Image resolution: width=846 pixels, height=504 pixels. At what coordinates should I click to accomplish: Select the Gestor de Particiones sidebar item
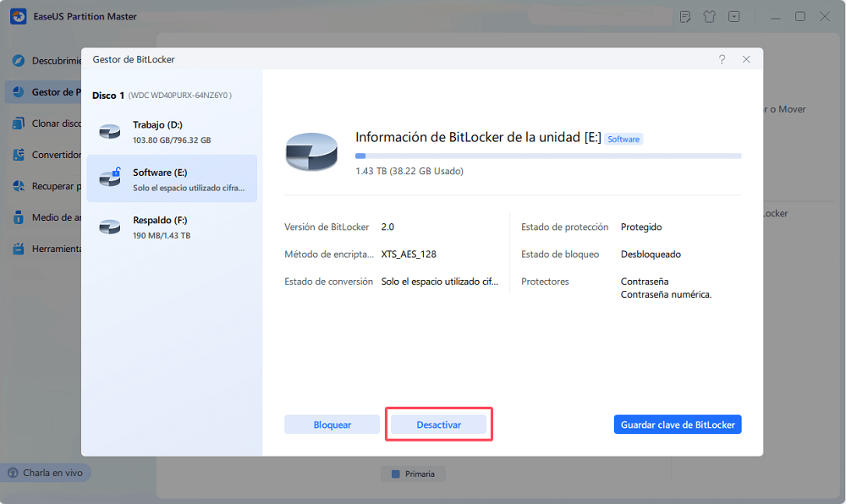tap(43, 92)
